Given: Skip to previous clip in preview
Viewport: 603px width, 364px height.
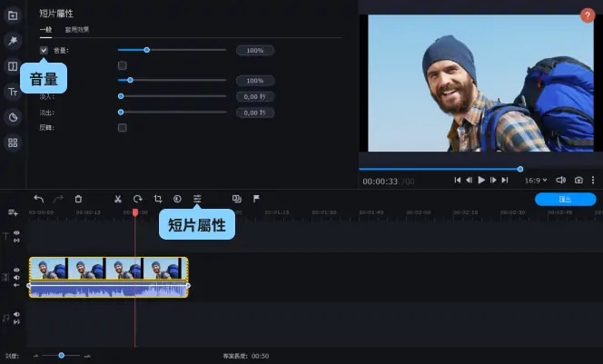Looking at the screenshot, I should 458,180.
